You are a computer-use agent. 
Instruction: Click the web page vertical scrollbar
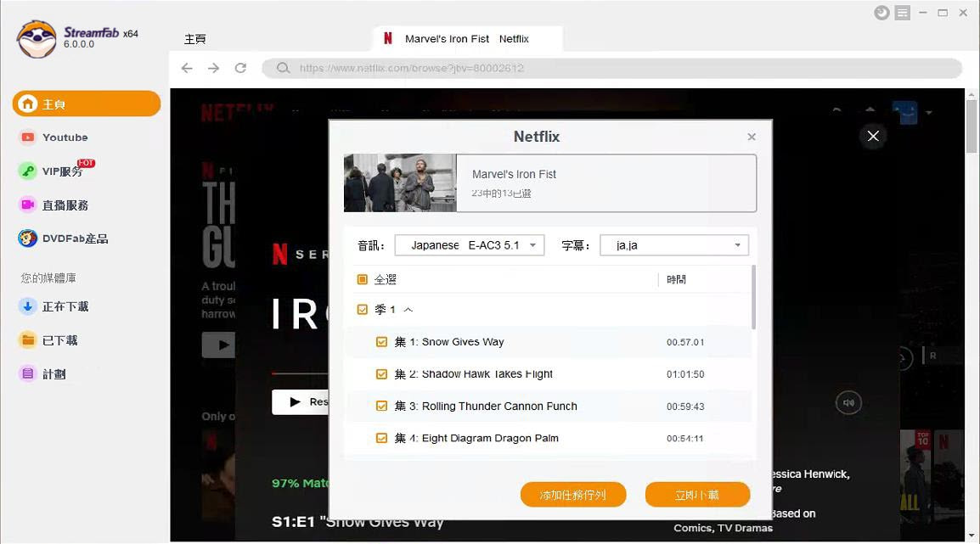(x=972, y=126)
